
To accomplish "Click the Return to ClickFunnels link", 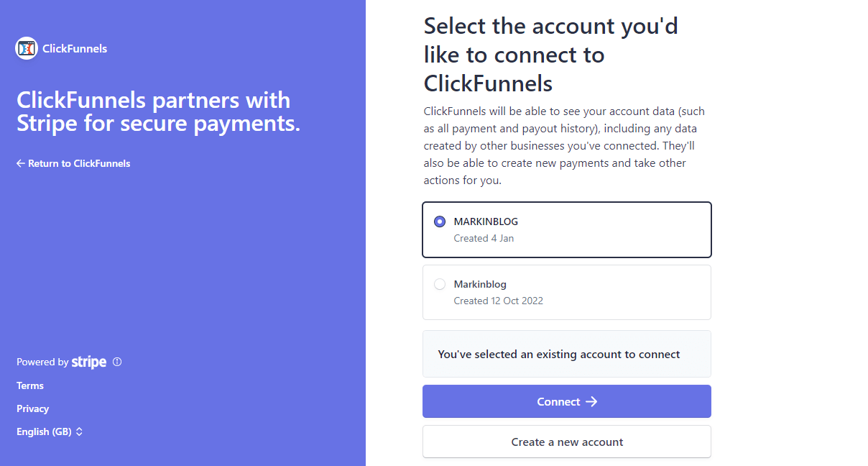I will (x=73, y=163).
